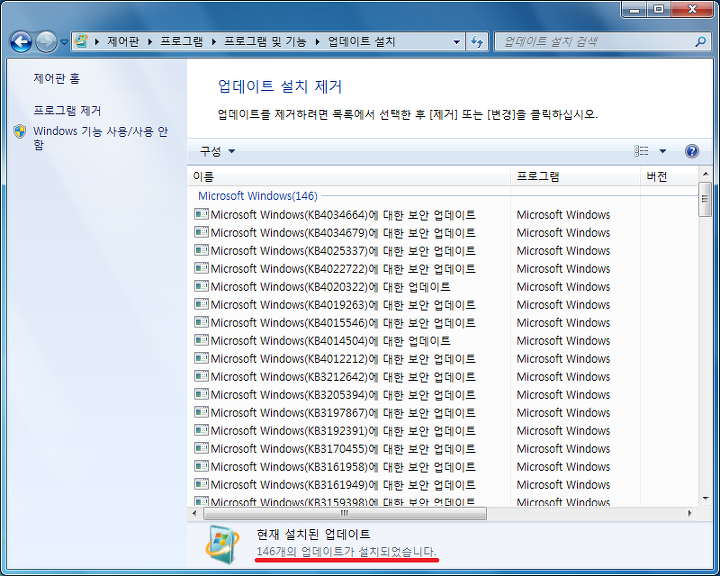Go back with the blue Back arrow
This screenshot has width=720, height=576.
tap(21, 42)
